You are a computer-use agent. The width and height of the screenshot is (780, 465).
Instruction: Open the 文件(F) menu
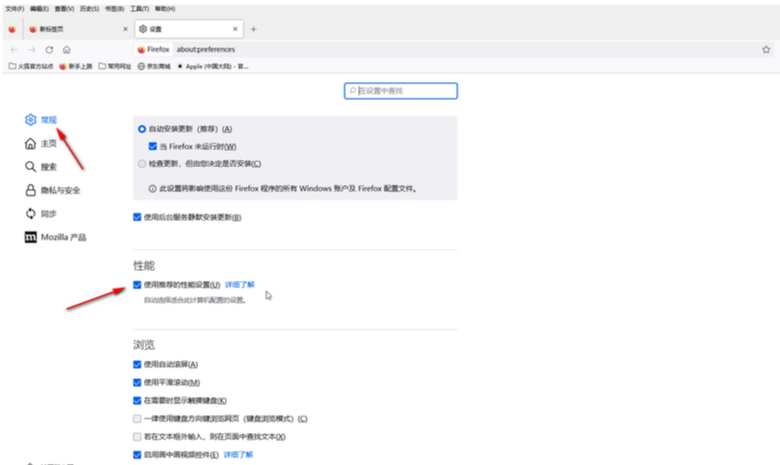[14, 9]
